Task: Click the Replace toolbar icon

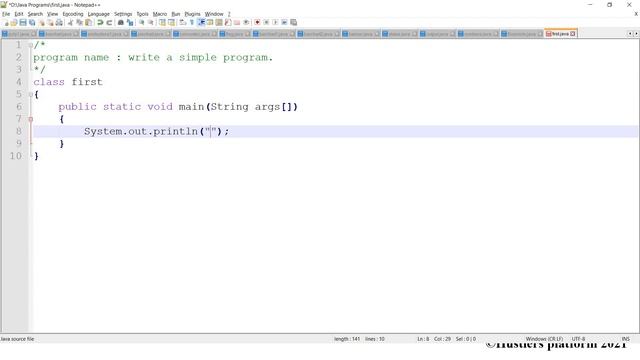Action: click(130, 23)
